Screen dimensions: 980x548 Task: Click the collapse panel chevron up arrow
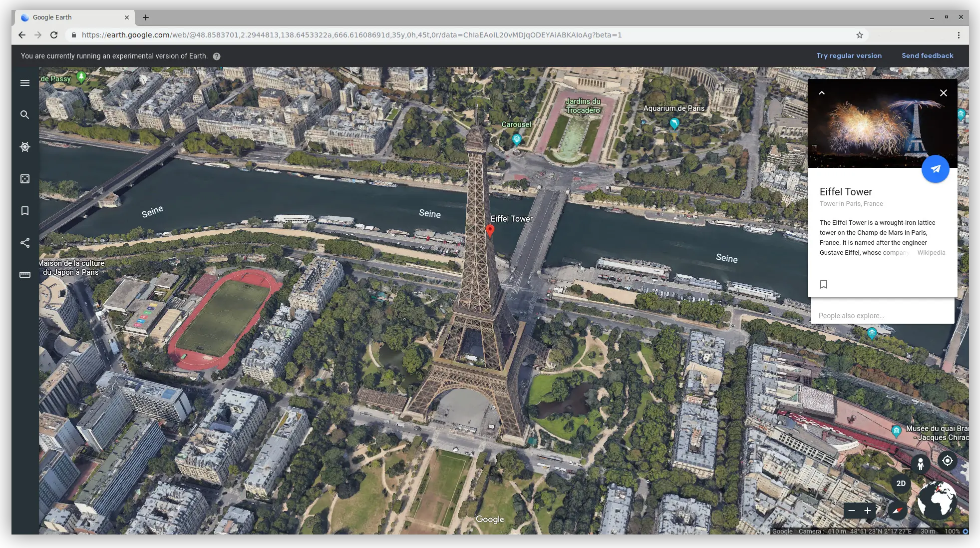pyautogui.click(x=822, y=93)
